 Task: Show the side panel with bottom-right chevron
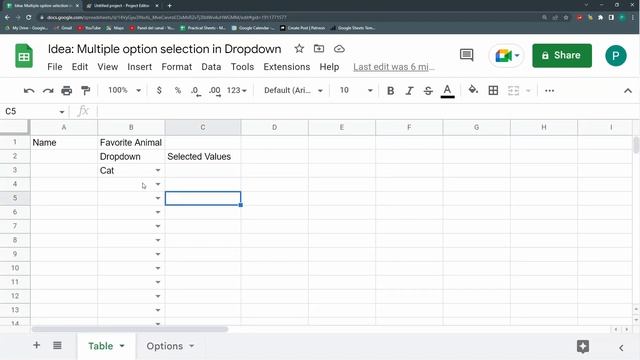[621, 348]
